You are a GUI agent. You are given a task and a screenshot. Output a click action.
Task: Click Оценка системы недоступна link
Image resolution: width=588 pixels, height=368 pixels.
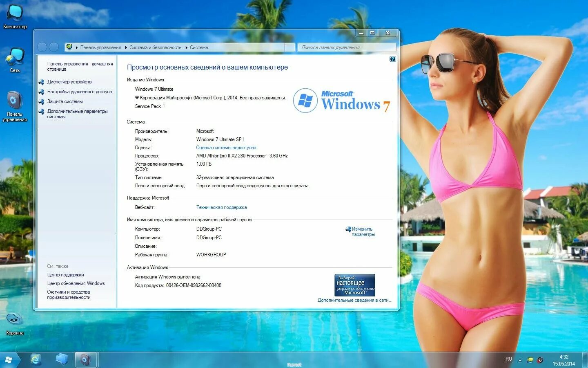[226, 148]
